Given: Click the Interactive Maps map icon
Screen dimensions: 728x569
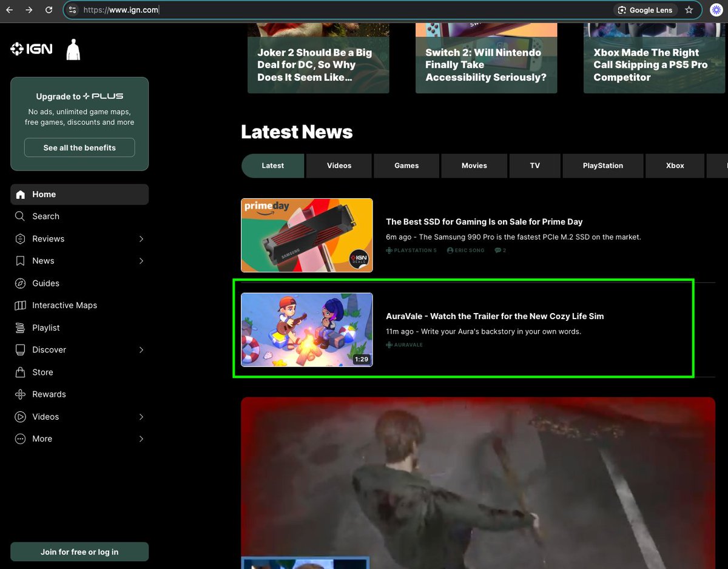Looking at the screenshot, I should click(21, 305).
